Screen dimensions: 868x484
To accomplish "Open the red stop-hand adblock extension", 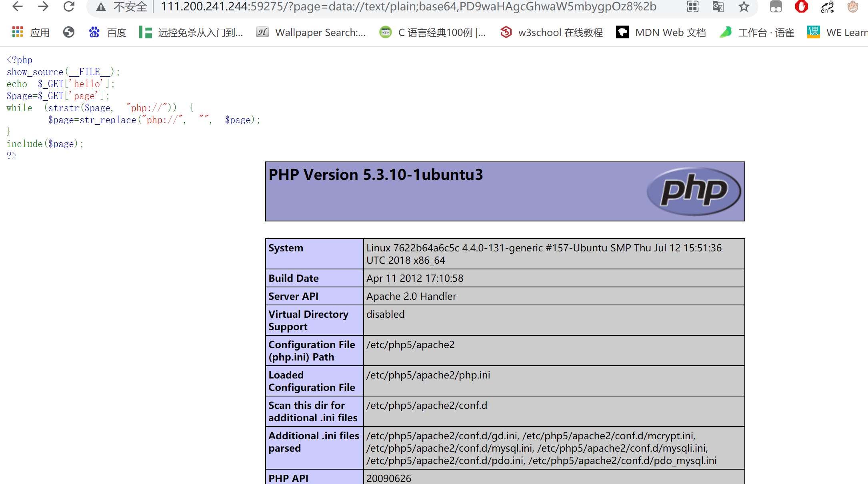I will pyautogui.click(x=801, y=7).
